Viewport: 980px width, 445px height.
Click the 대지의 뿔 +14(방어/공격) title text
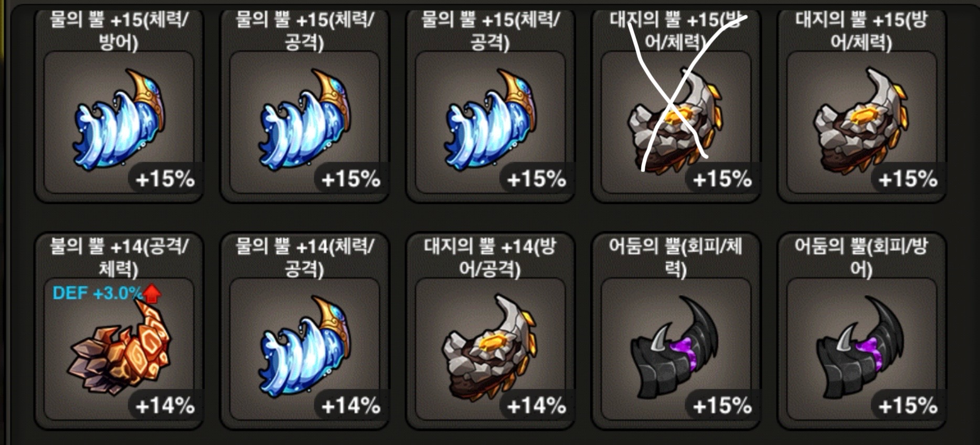click(489, 257)
